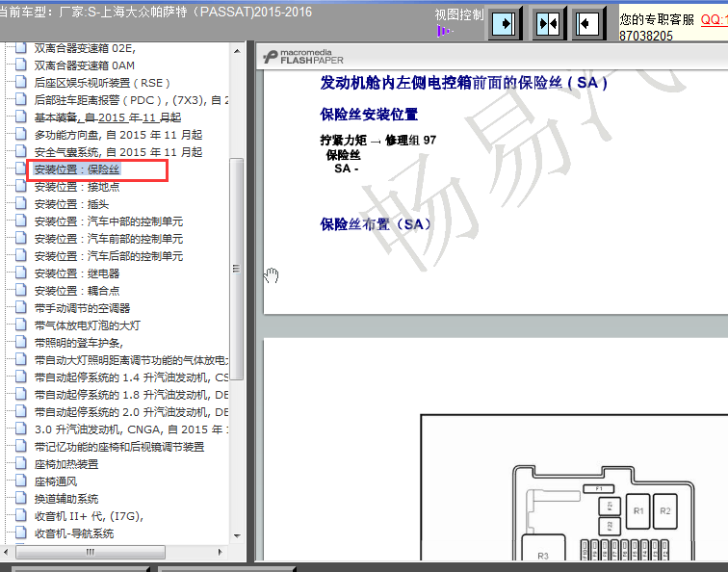This screenshot has width=728, height=572.
Task: Open 带记忆功能的座椅和后视镜调节装置
Action: point(118,447)
